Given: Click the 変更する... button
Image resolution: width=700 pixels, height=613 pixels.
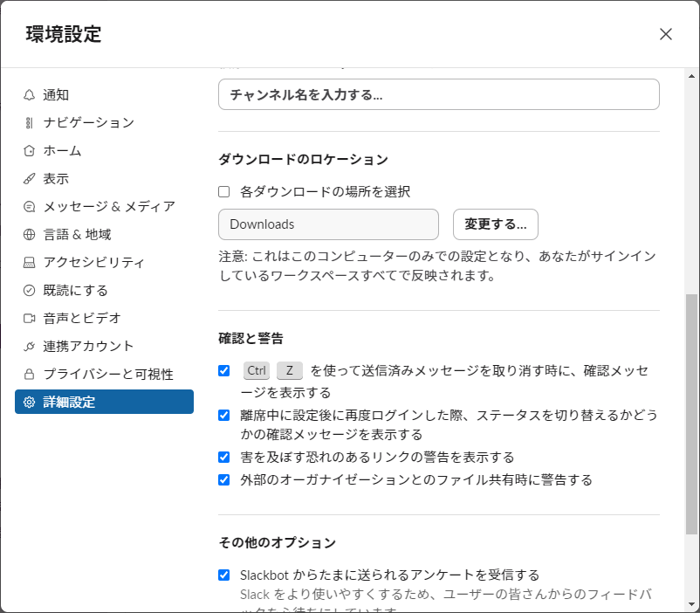Looking at the screenshot, I should (496, 224).
